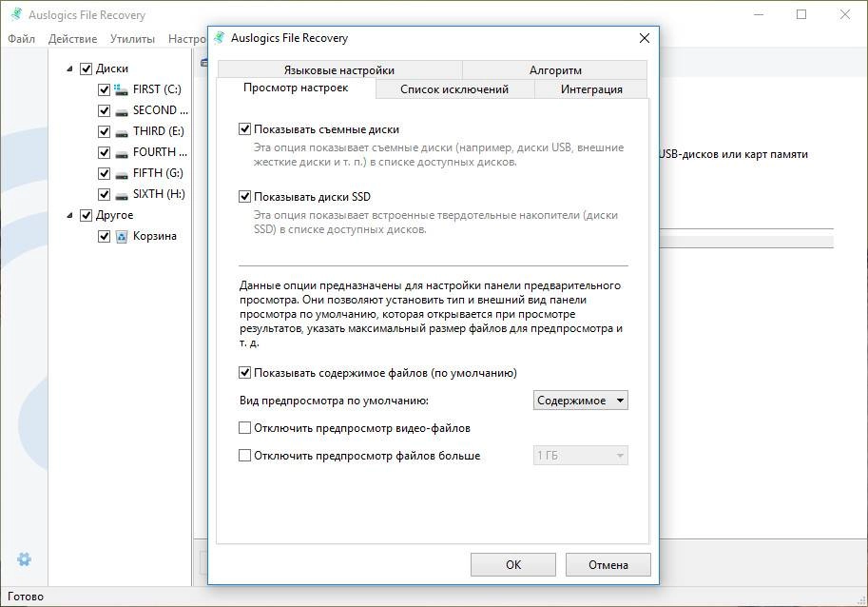The width and height of the screenshot is (868, 607).
Task: Uncheck the SECOND drive checkbox
Action: pos(104,110)
